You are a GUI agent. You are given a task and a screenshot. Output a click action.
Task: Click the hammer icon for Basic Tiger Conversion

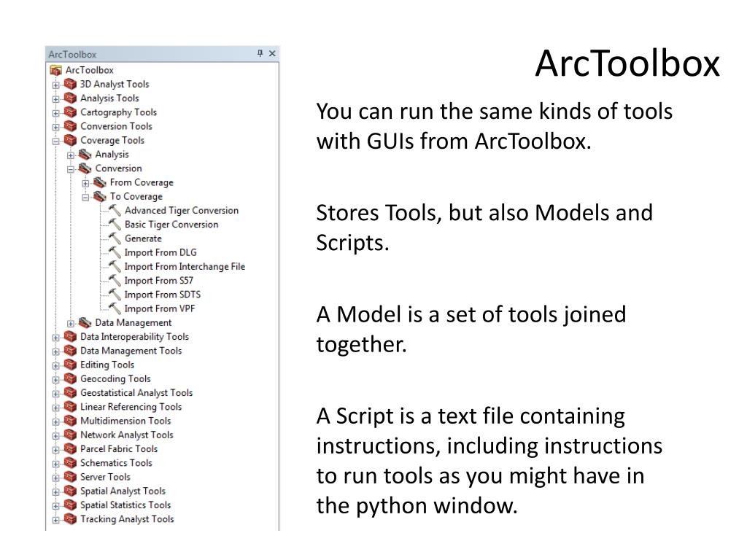pyautogui.click(x=115, y=225)
